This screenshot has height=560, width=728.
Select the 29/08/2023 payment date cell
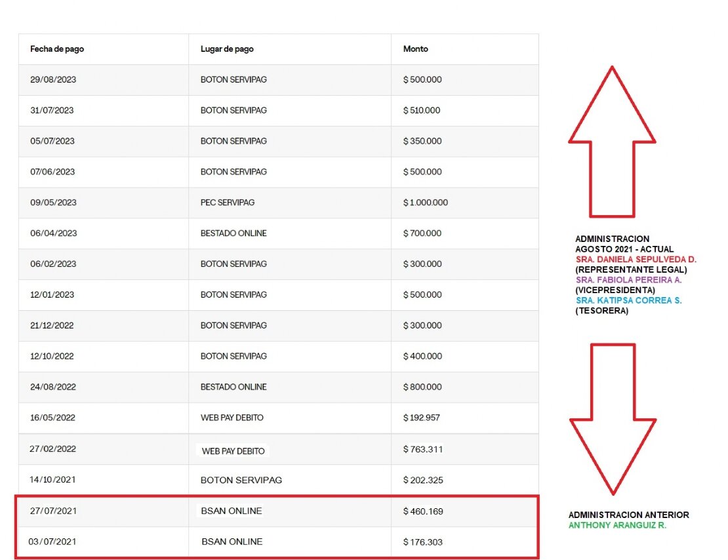(x=53, y=80)
